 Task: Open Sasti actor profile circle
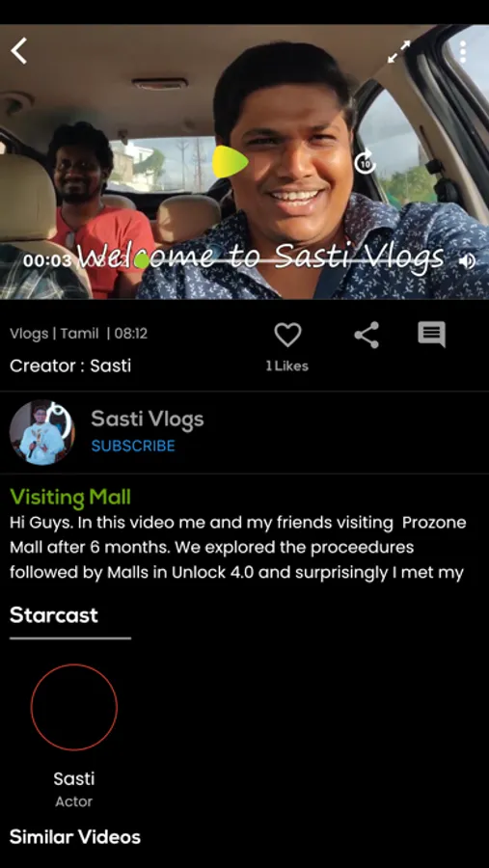[x=74, y=708]
